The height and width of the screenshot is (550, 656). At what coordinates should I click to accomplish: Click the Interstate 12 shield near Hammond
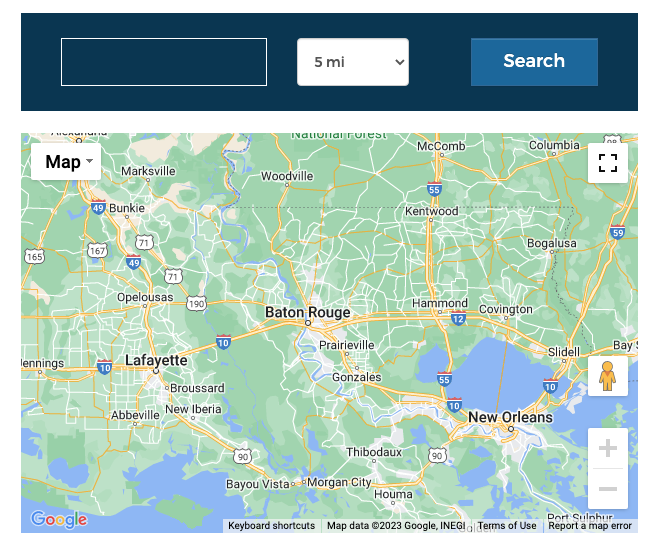(458, 318)
